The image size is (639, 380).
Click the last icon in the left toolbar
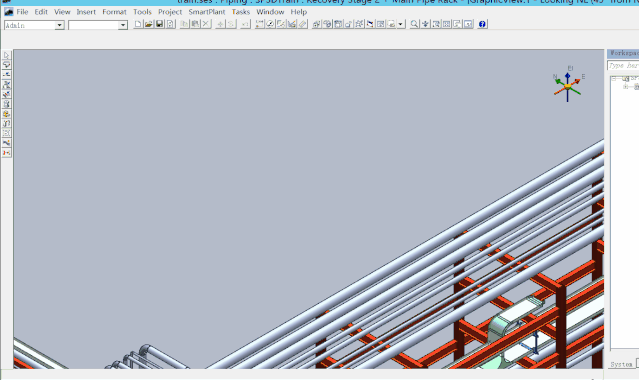click(x=7, y=153)
